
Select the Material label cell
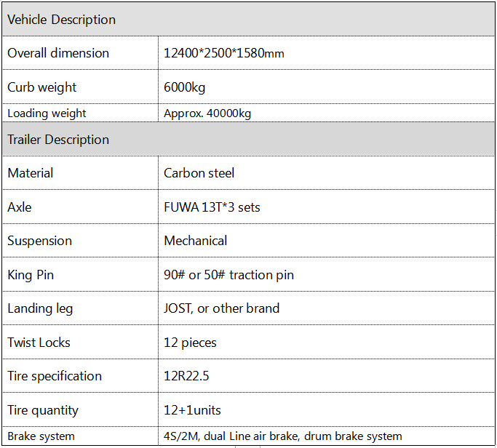[x=80, y=173]
